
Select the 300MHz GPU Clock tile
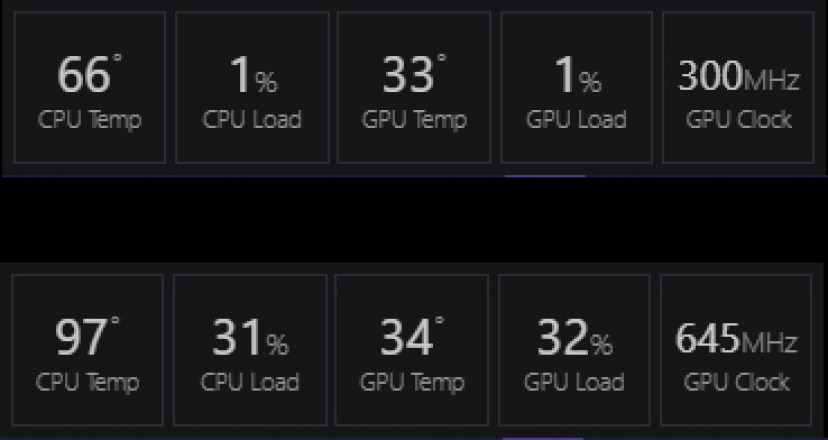(x=739, y=88)
